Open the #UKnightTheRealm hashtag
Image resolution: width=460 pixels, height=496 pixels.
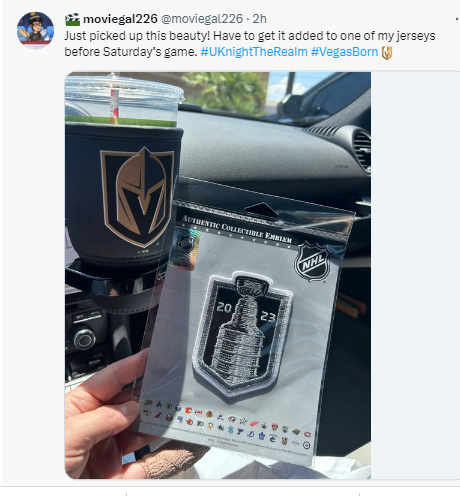254,52
